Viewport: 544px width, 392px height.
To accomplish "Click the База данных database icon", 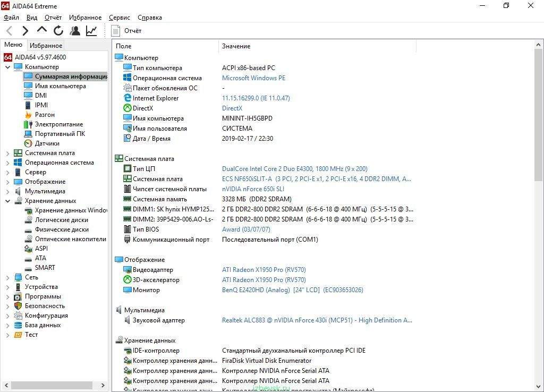I will (18, 325).
